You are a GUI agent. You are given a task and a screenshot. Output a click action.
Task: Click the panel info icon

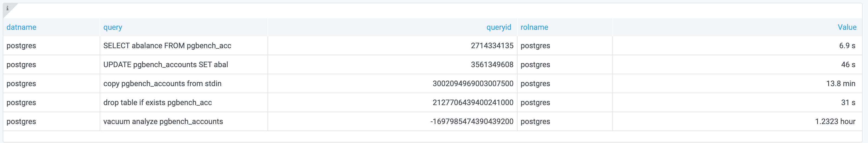[x=7, y=8]
